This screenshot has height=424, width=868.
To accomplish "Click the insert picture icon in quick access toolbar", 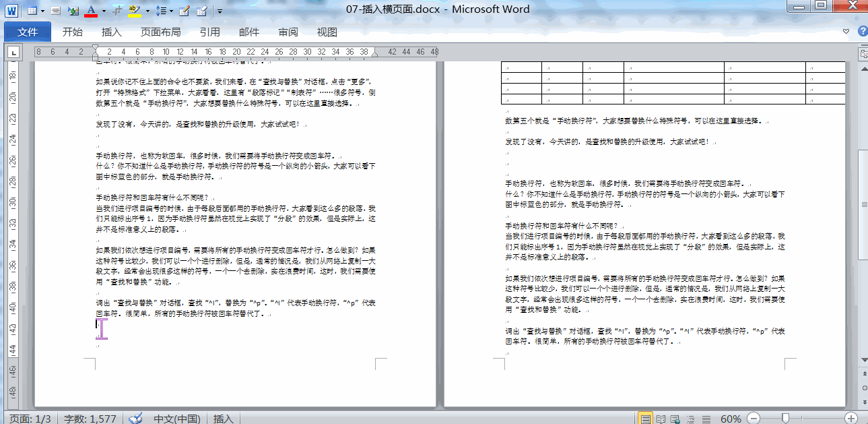I will pos(73,11).
